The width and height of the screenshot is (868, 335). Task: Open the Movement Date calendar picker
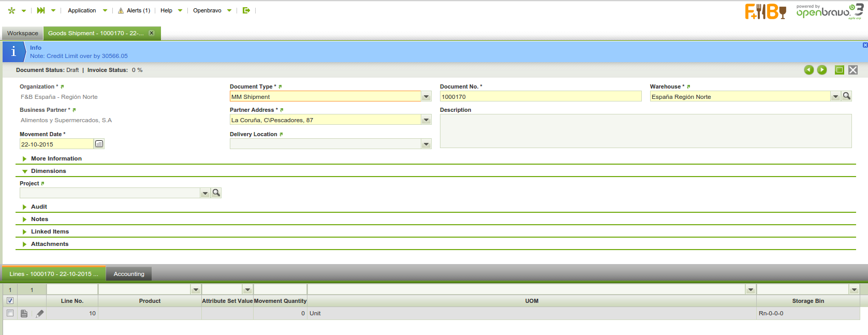point(99,144)
